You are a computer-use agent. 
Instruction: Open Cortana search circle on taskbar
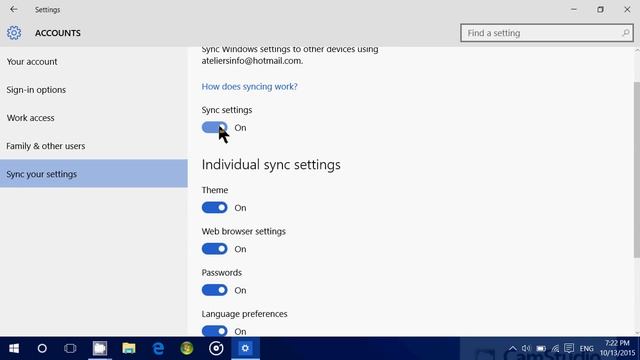coord(42,348)
